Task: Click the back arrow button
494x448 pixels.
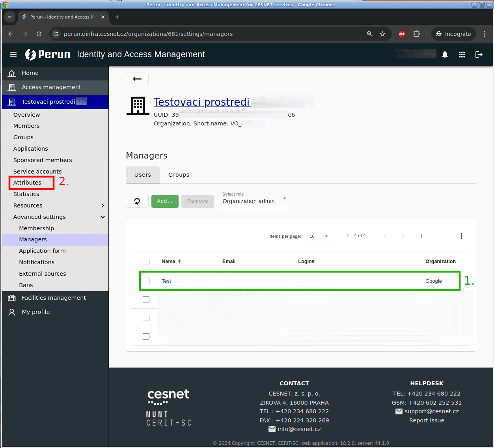Action: [137, 79]
